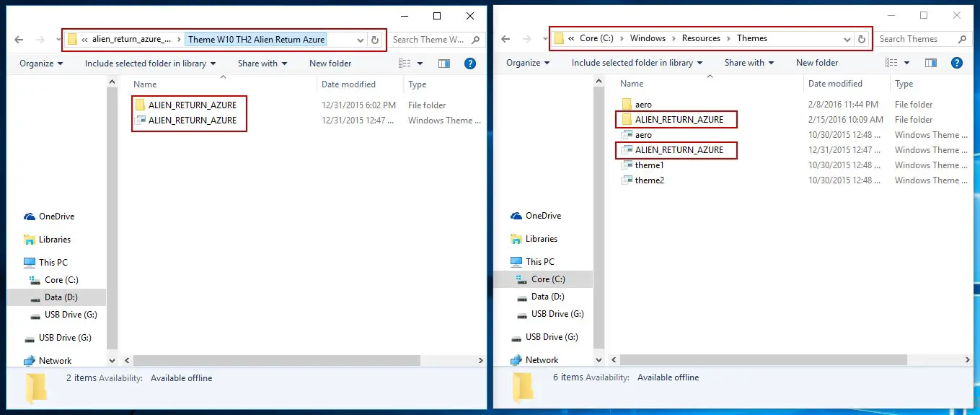Screen dimensions: 980x415
Task: Click Themes breadcrumb in right window
Action: click(x=752, y=39)
